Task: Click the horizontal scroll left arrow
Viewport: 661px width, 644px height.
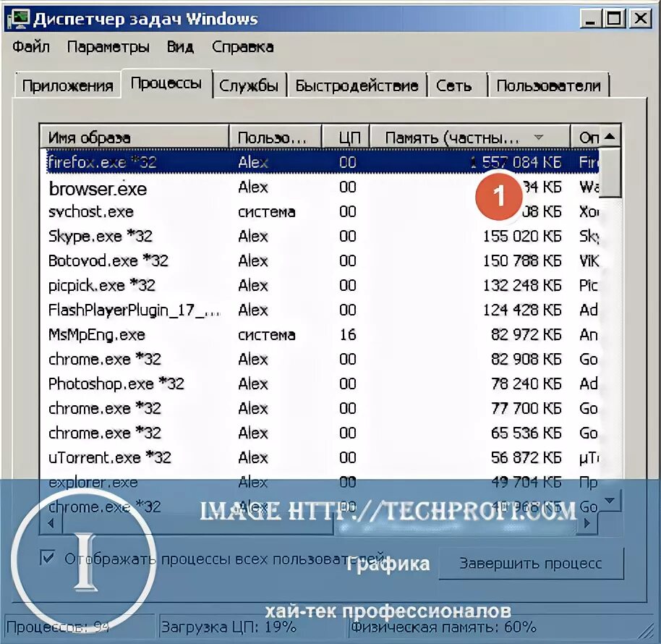Action: (51, 523)
